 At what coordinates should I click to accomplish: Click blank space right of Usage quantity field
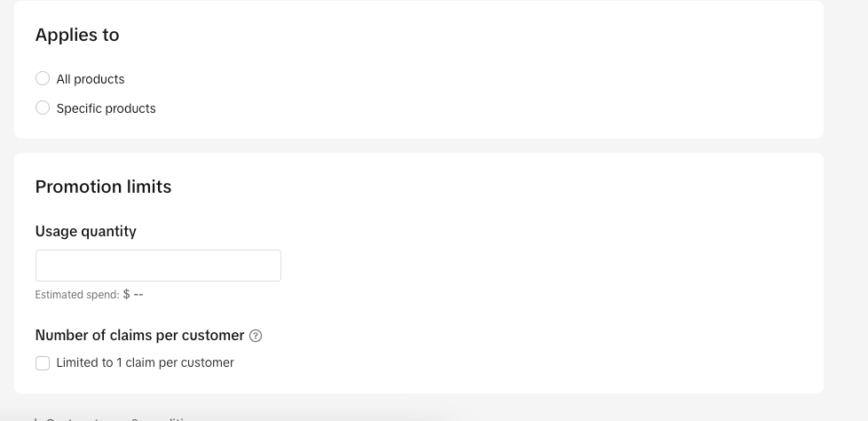click(533, 266)
